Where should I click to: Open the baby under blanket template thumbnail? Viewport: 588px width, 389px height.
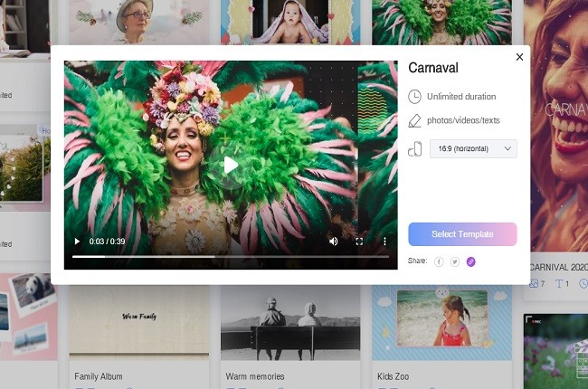click(x=290, y=22)
